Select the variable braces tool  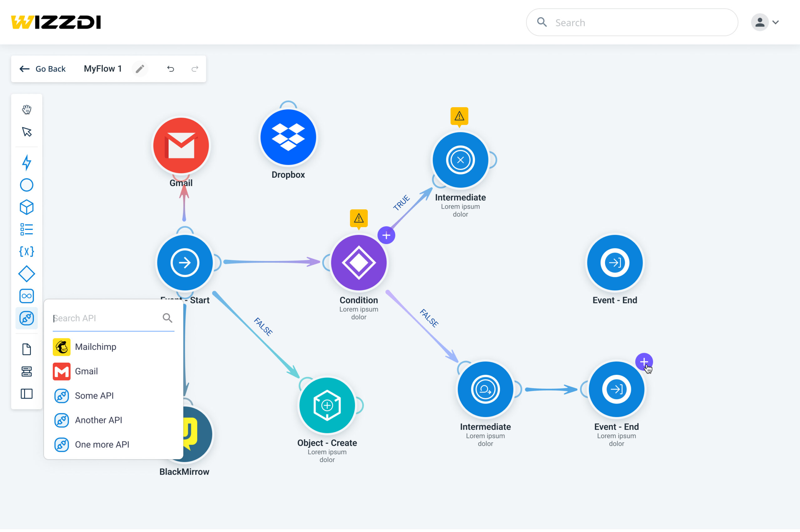click(27, 251)
